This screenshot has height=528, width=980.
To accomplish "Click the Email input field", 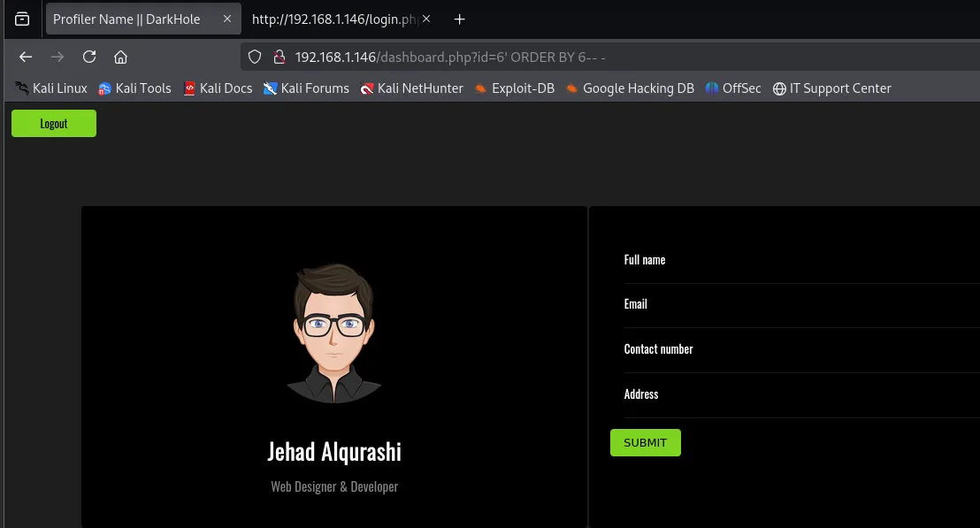I will point(802,305).
